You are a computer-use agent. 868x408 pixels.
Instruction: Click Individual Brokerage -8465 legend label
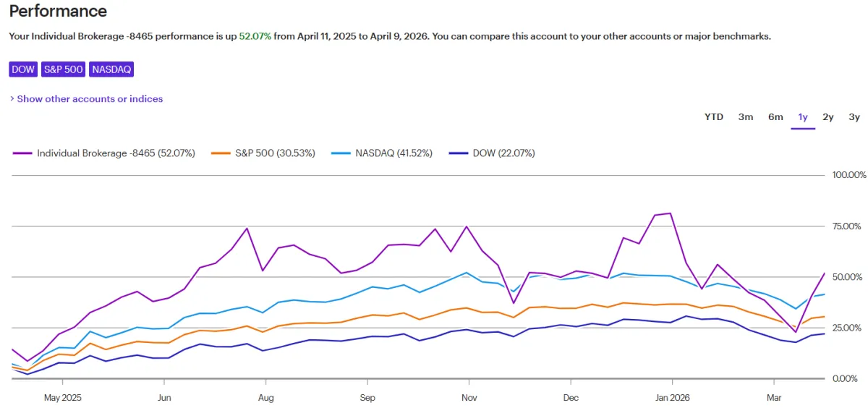point(116,153)
